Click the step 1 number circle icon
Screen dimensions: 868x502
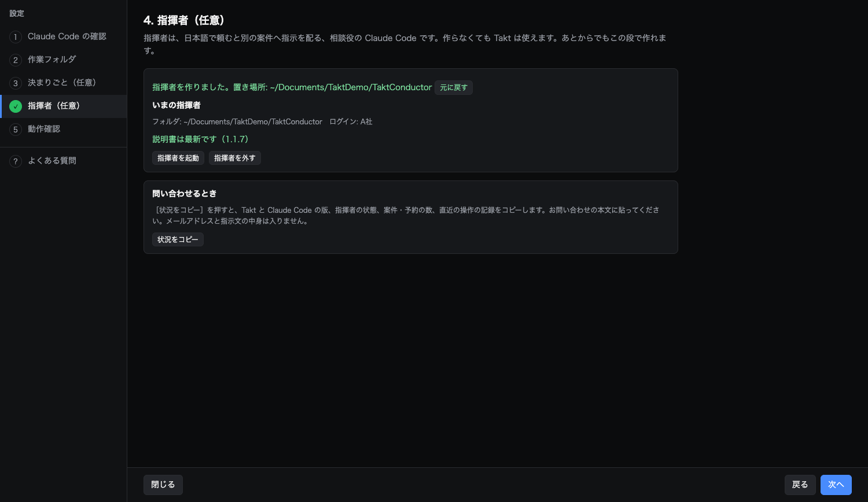16,36
